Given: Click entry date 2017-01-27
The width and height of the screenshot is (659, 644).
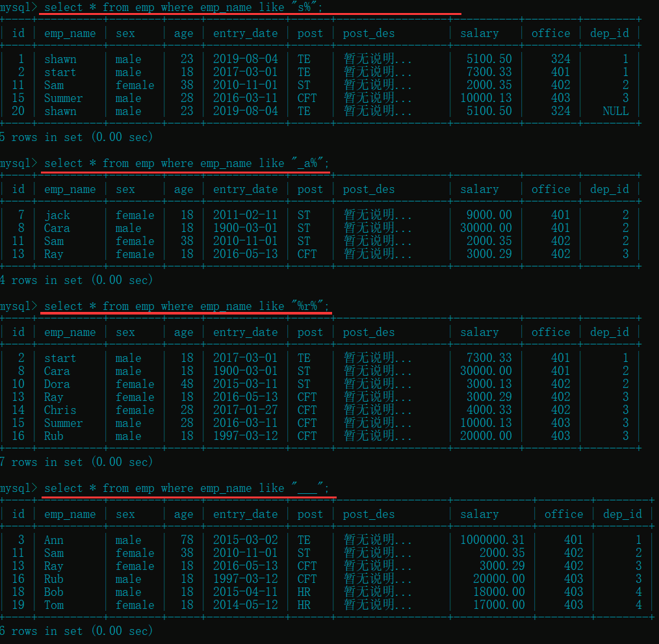Looking at the screenshot, I should point(246,410).
